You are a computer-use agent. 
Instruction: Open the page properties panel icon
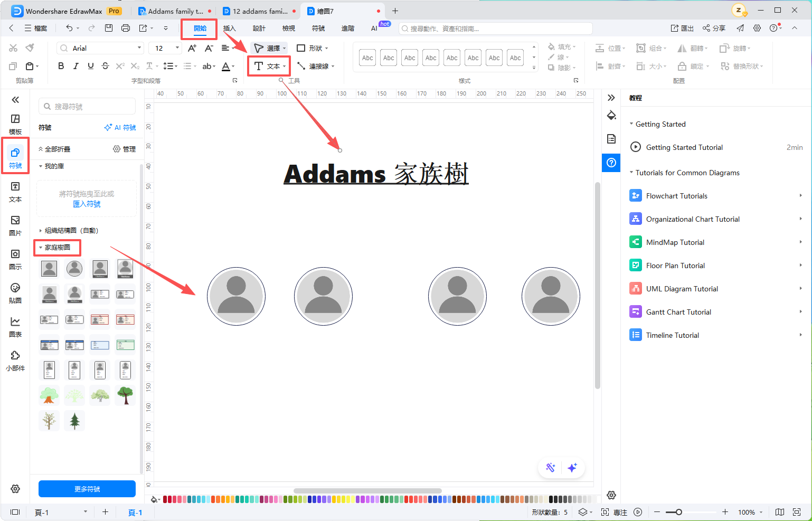click(x=611, y=139)
